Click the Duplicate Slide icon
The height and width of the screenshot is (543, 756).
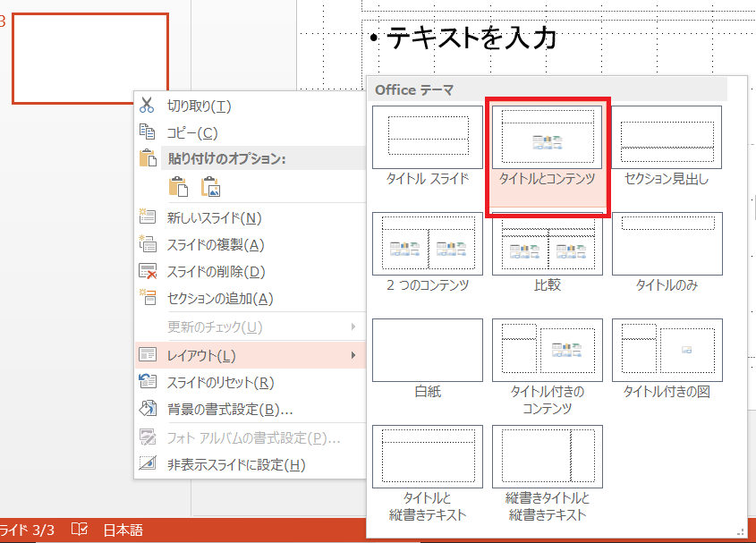[x=148, y=243]
